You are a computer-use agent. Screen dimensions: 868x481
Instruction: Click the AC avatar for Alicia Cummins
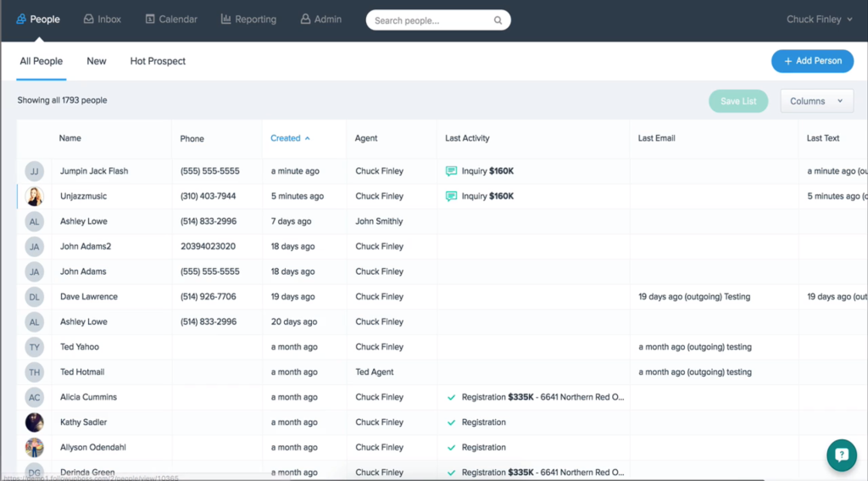coord(34,397)
